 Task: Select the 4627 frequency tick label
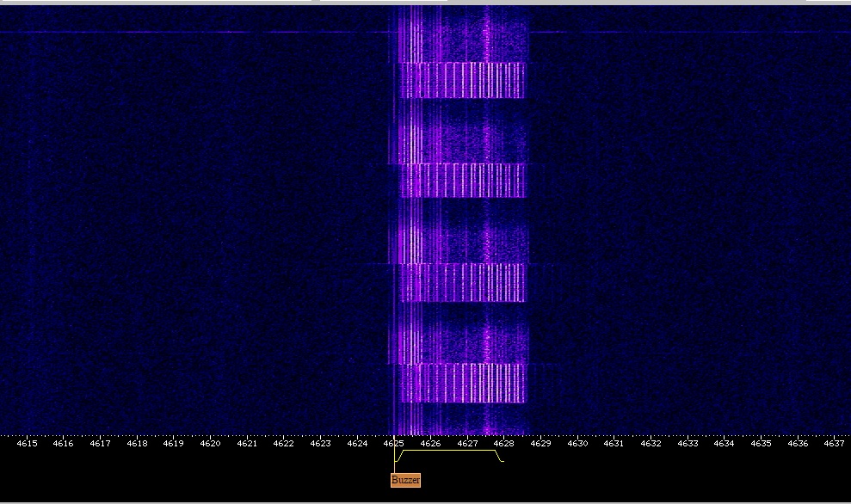[x=467, y=444]
